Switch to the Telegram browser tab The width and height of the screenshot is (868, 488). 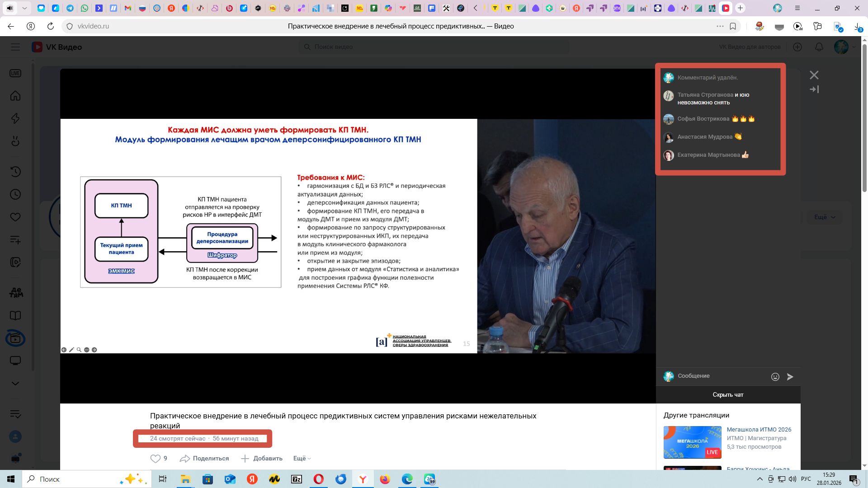point(70,8)
